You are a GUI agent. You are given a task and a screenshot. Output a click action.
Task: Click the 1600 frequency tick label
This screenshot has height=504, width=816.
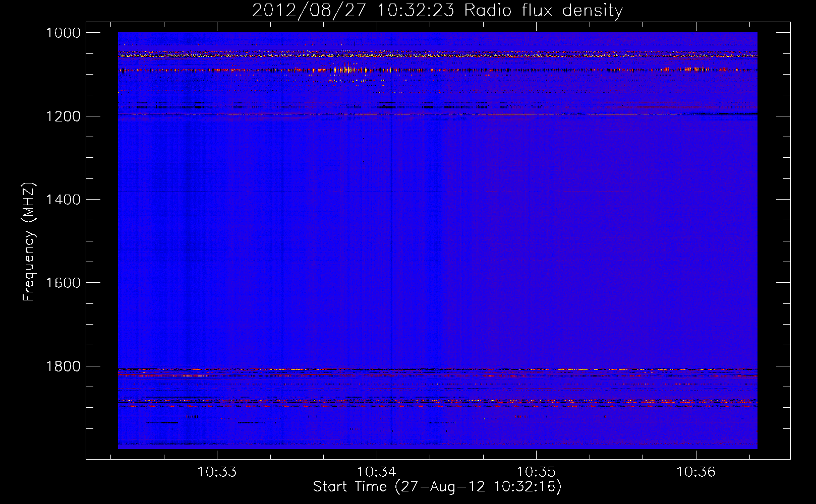click(63, 283)
